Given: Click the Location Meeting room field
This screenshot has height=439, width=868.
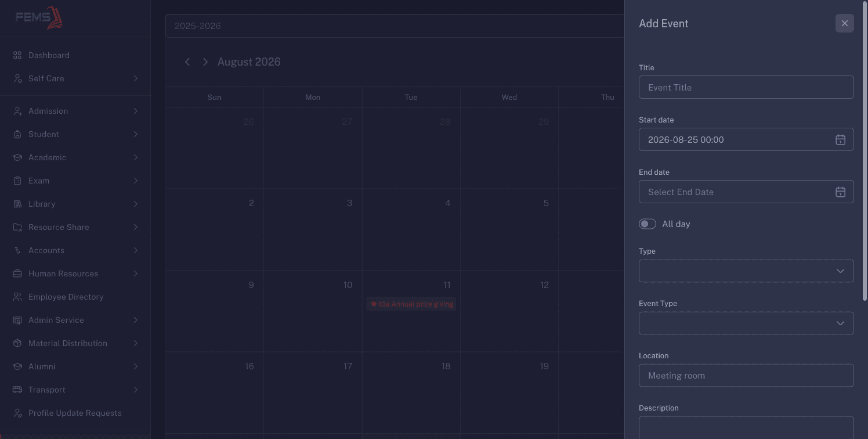Looking at the screenshot, I should point(746,375).
